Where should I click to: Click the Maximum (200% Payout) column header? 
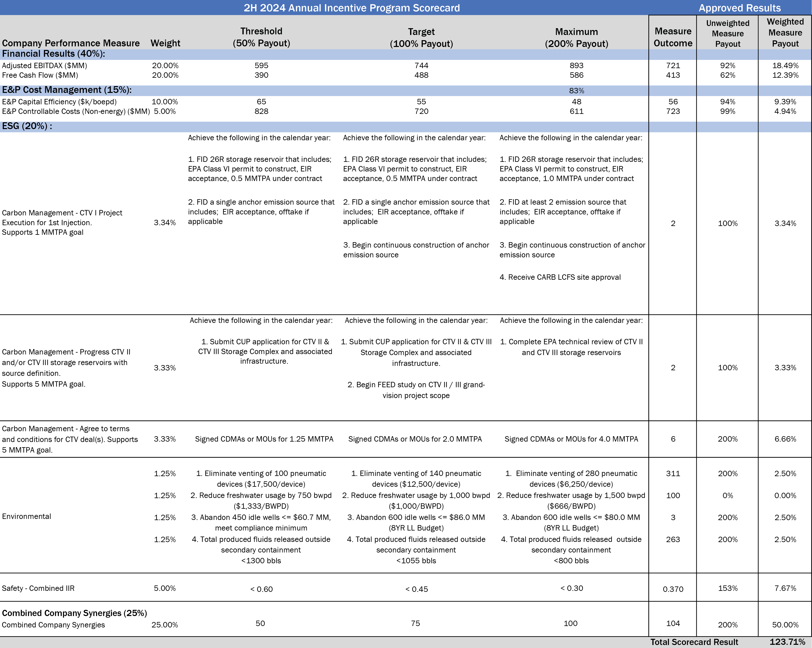click(x=576, y=38)
